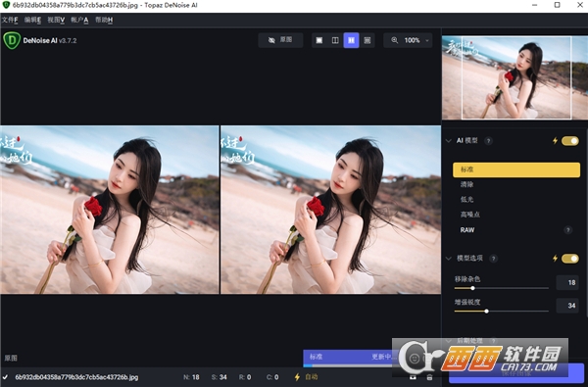Click the 自动 lightning icon in file row
The image size is (588, 387).
(x=297, y=377)
